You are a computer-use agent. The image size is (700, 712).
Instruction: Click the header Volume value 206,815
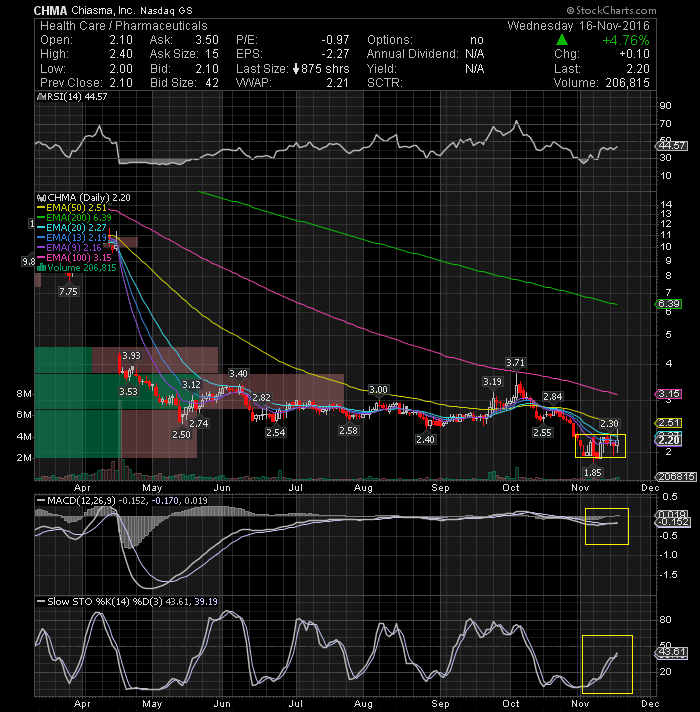tap(627, 83)
